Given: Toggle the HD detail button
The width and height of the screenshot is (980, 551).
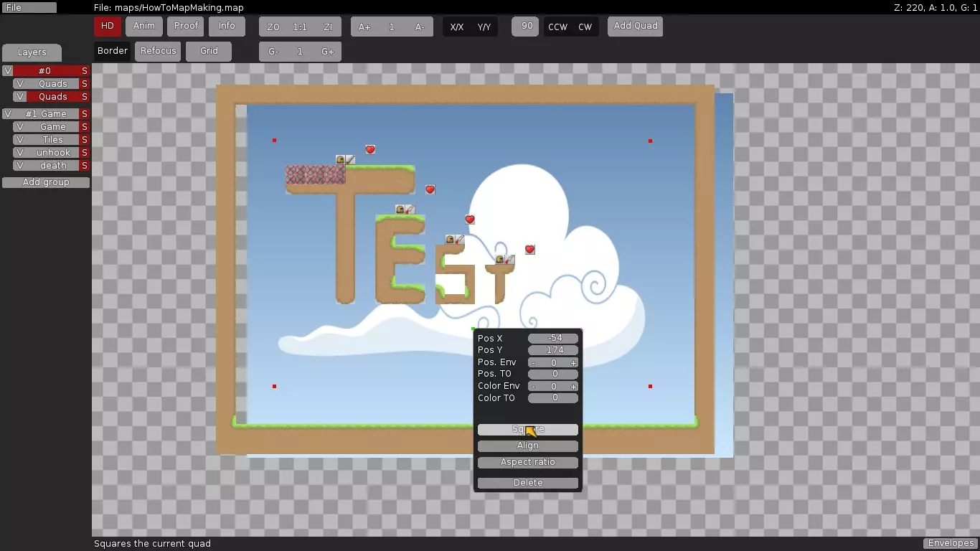Looking at the screenshot, I should (107, 27).
